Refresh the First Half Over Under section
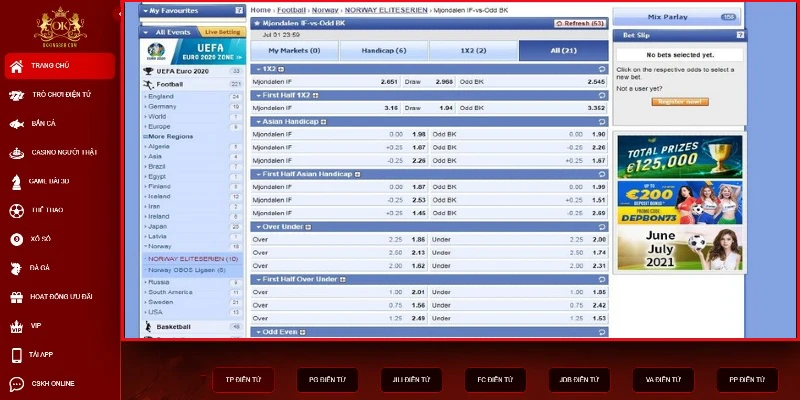This screenshot has height=400, width=800. [602, 280]
